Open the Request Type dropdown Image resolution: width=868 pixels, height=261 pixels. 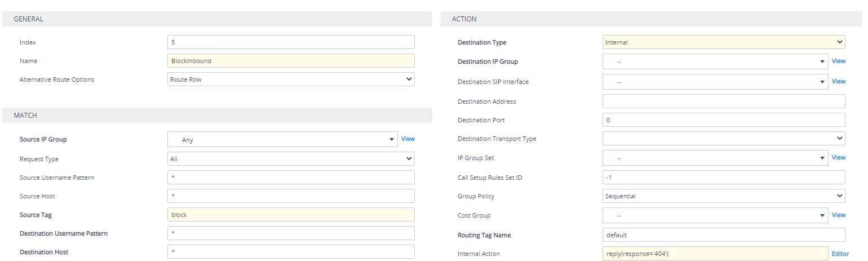point(291,159)
